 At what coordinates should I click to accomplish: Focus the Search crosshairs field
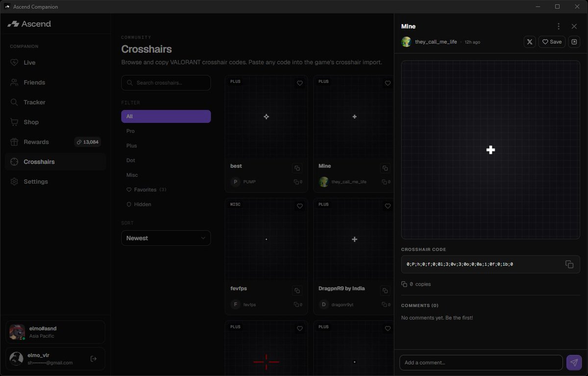point(166,83)
